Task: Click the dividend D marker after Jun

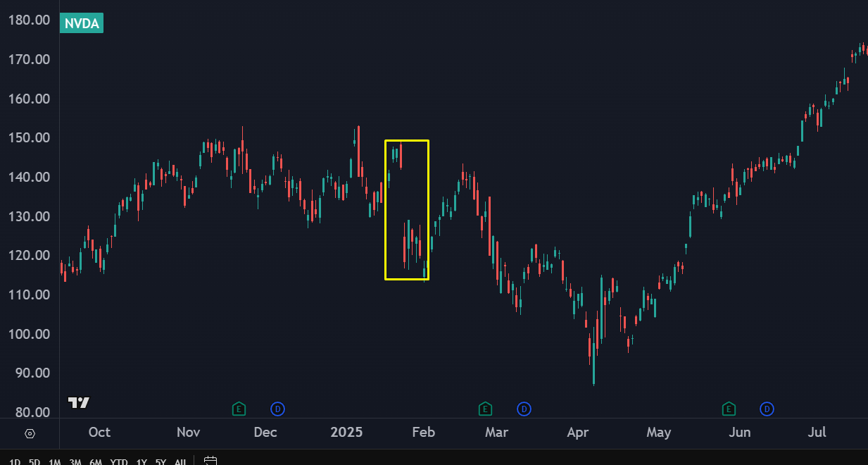Action: [x=767, y=408]
